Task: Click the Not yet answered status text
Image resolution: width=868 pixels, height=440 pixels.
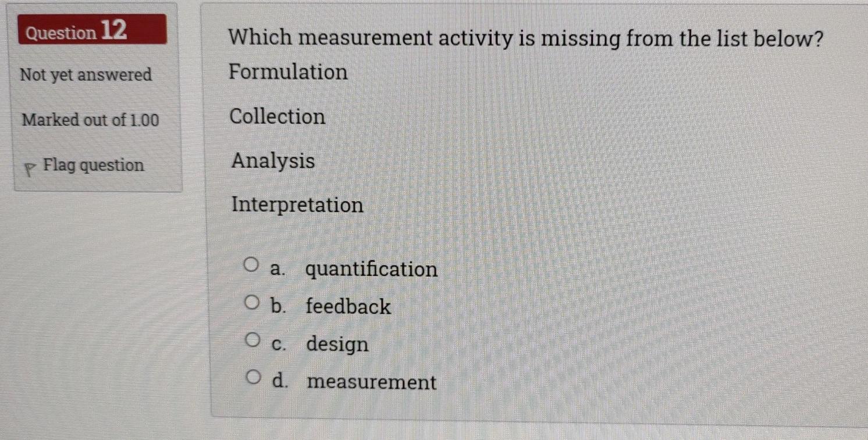Action: [x=86, y=75]
